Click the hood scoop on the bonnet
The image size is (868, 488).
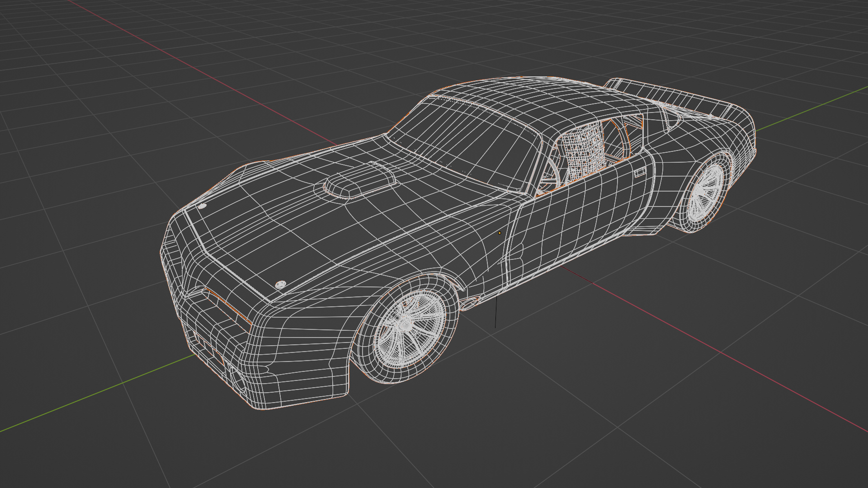[360, 181]
